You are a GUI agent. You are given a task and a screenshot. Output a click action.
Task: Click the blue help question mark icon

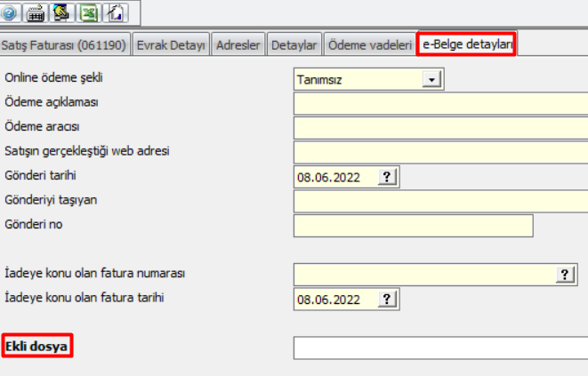[10, 12]
